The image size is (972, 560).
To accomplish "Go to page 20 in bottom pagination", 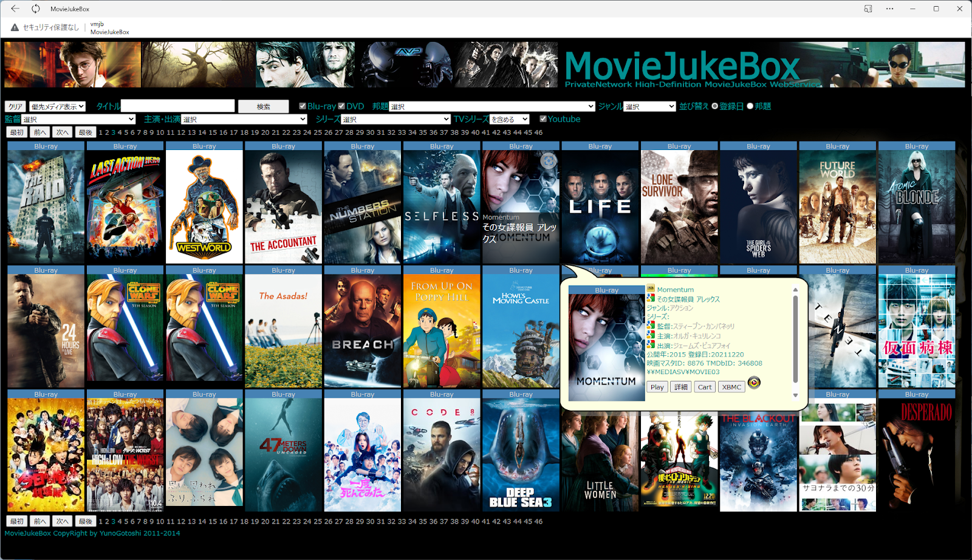I will (x=265, y=521).
